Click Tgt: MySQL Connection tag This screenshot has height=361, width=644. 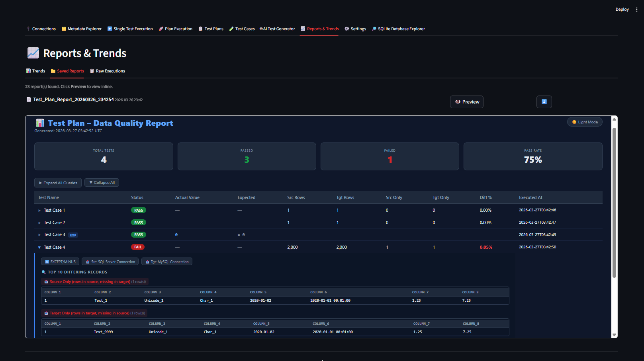(x=167, y=261)
